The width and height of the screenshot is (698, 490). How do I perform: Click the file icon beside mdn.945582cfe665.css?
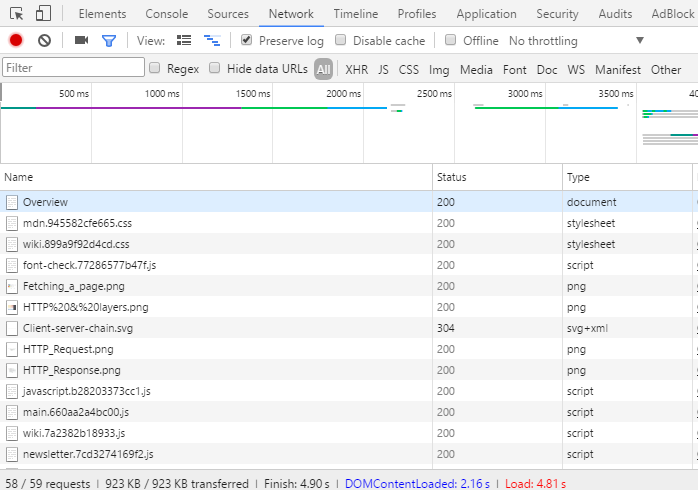tap(12, 223)
